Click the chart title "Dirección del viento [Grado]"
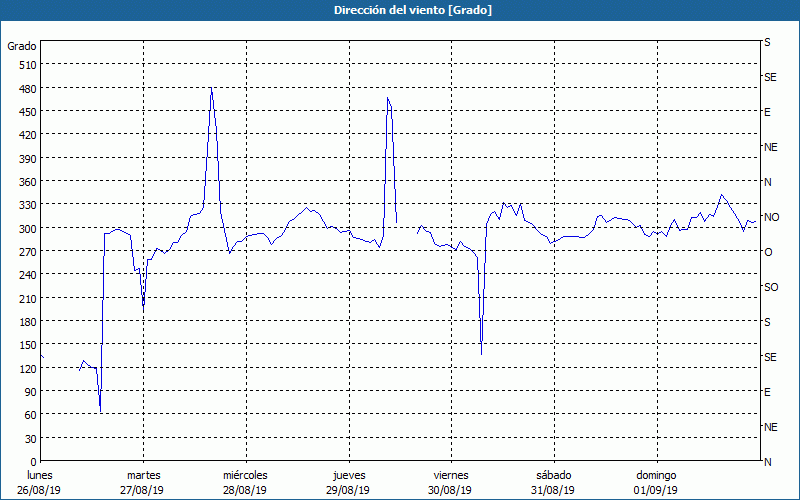 pos(413,10)
